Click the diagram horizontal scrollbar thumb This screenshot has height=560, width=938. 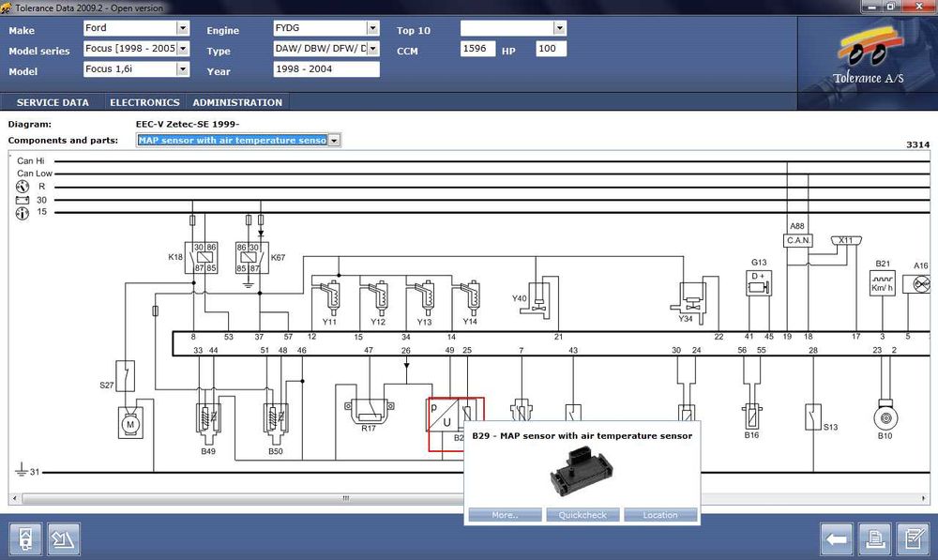coord(346,498)
